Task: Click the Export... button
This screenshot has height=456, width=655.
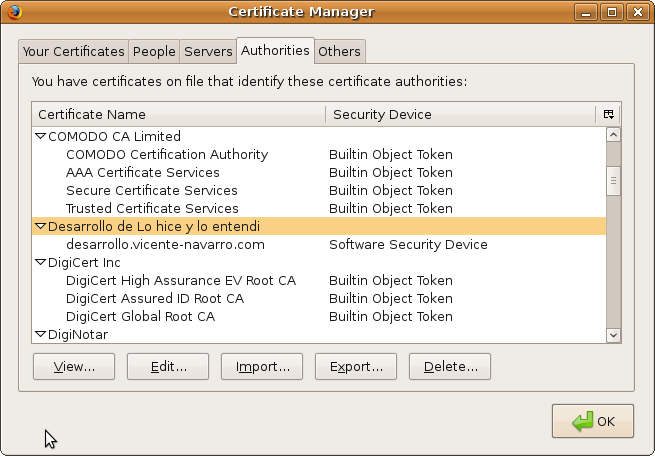Action: click(x=356, y=367)
